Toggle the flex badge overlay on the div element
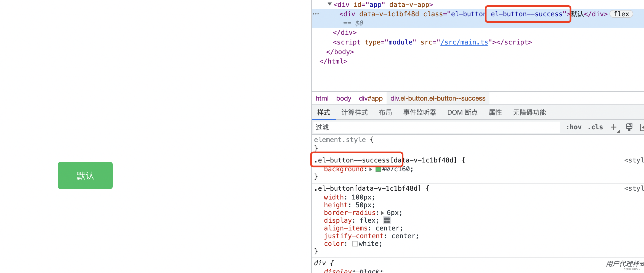 point(621,14)
